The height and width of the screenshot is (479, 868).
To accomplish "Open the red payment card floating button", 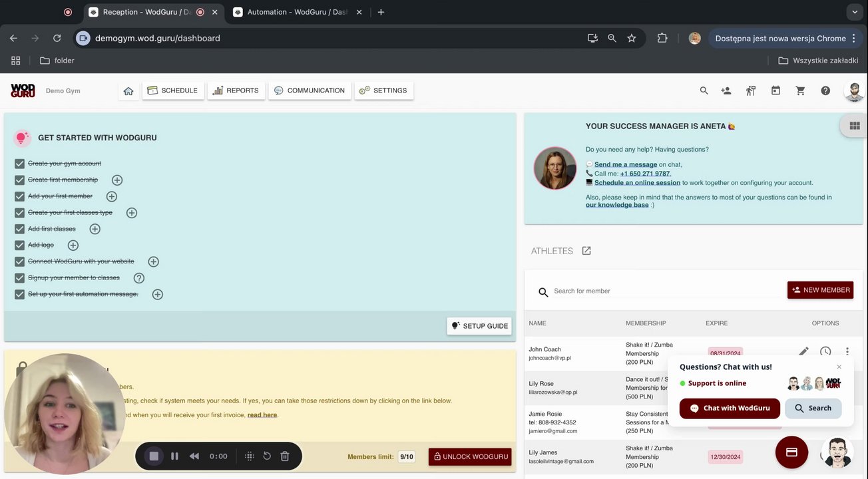I will click(791, 452).
